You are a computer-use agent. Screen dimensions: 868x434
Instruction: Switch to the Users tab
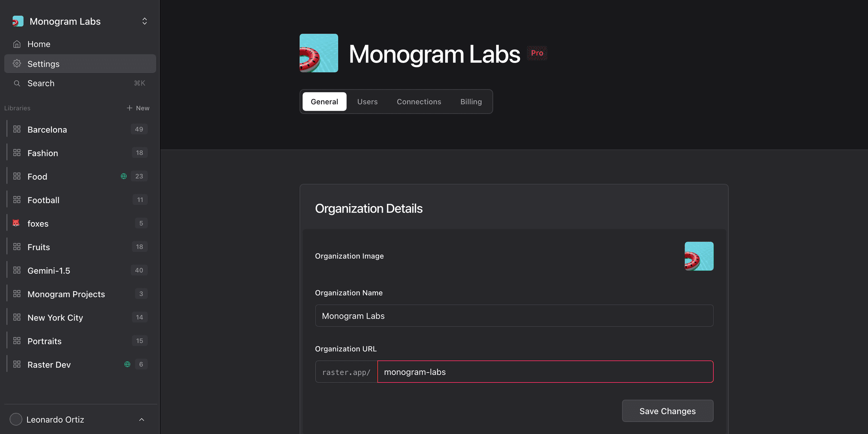pyautogui.click(x=367, y=102)
